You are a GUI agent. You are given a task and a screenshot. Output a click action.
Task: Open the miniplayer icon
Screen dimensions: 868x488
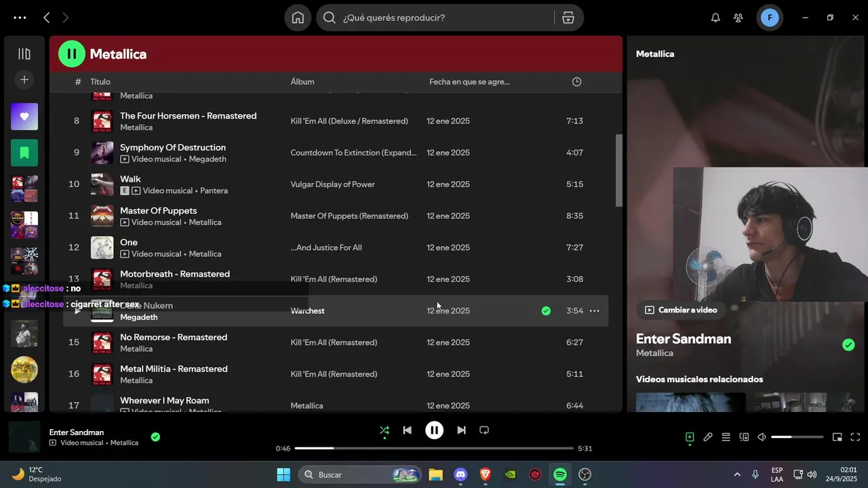(837, 437)
